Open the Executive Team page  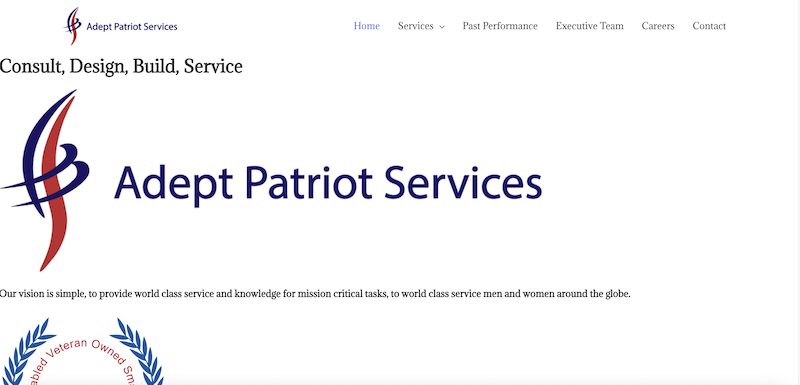[x=589, y=26]
